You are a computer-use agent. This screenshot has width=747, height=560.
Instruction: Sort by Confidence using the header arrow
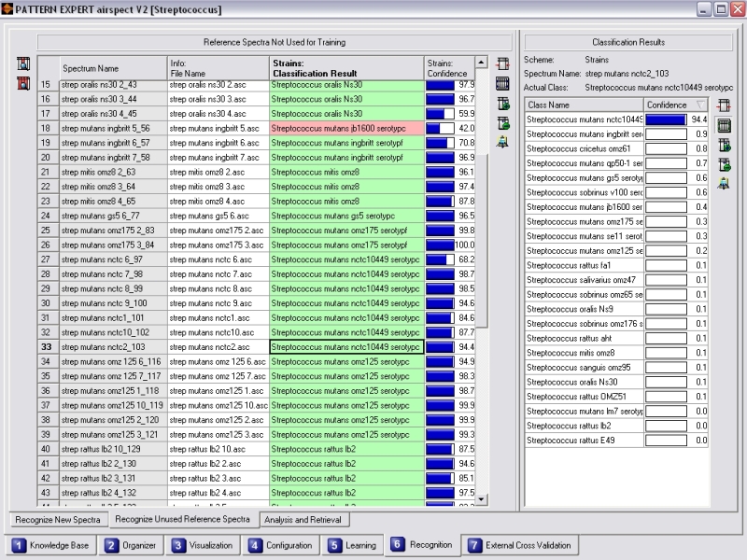[700, 105]
